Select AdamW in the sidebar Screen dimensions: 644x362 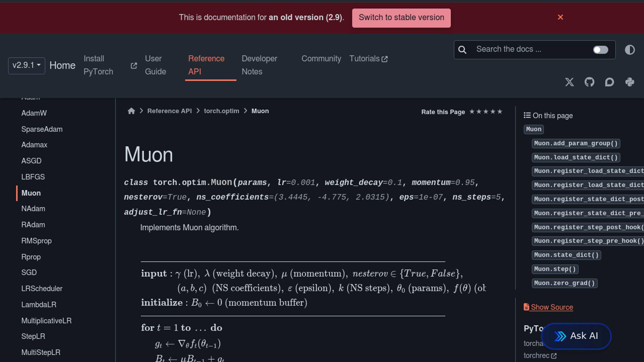[34, 113]
